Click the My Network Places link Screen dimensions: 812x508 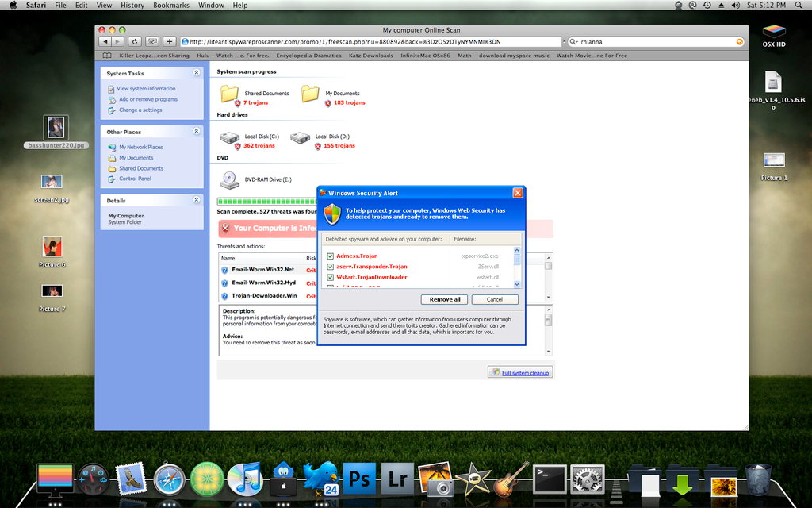141,147
